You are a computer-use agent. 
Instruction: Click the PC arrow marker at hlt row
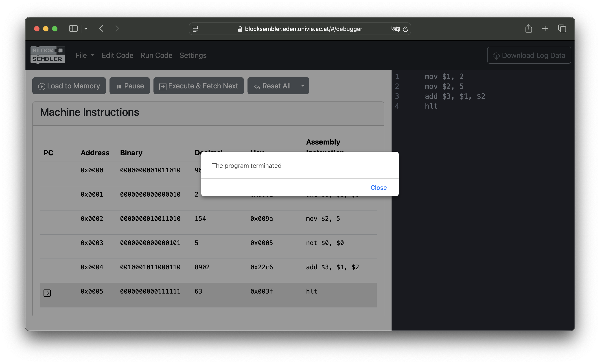(47, 293)
